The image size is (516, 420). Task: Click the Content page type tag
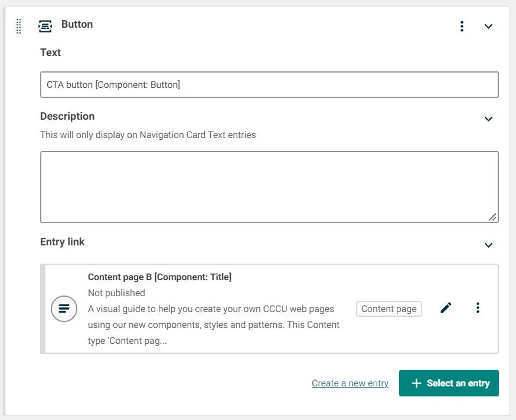tap(388, 309)
